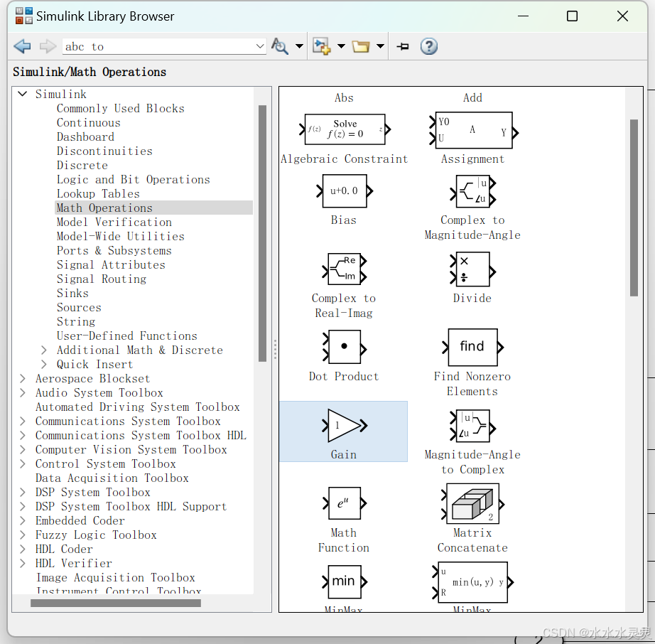
Task: Select Logic and Bit Operations
Action: coord(134,180)
